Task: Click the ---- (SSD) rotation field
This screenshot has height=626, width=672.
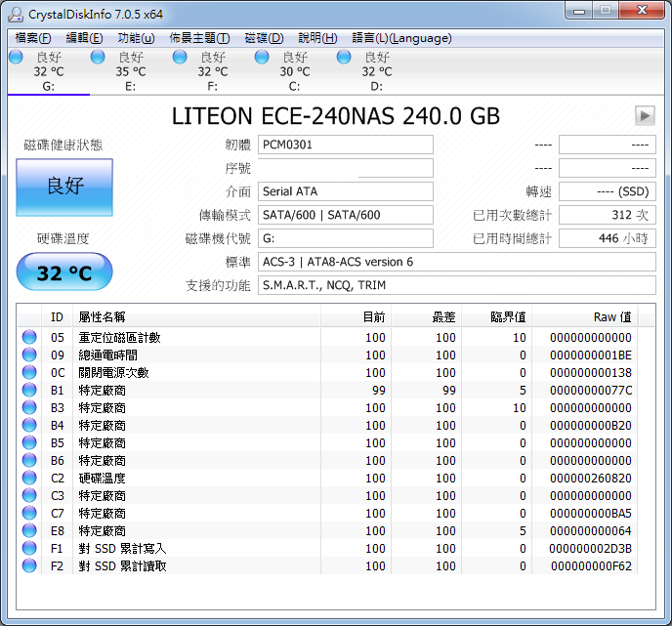Action: click(x=608, y=191)
